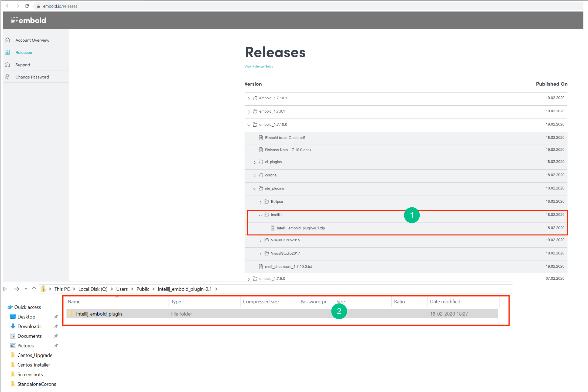The width and height of the screenshot is (588, 392).
Task: Open Account Overview in sidebar
Action: tap(32, 40)
